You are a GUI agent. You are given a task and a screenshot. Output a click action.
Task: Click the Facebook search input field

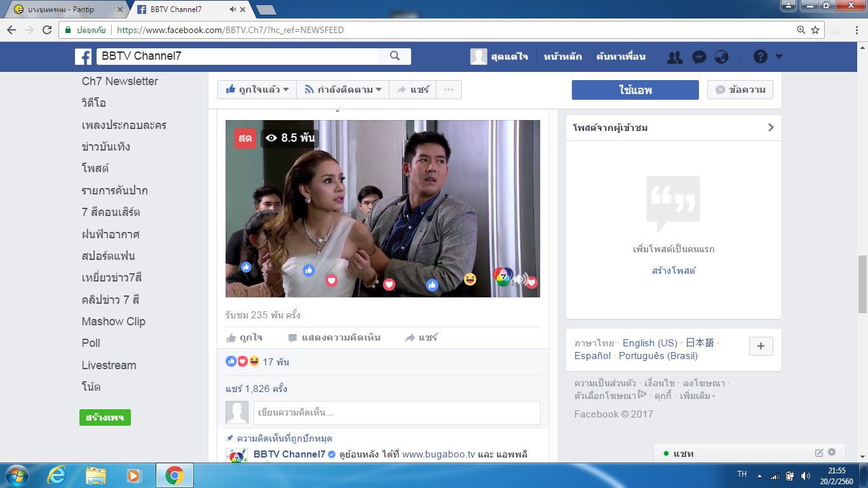(237, 56)
